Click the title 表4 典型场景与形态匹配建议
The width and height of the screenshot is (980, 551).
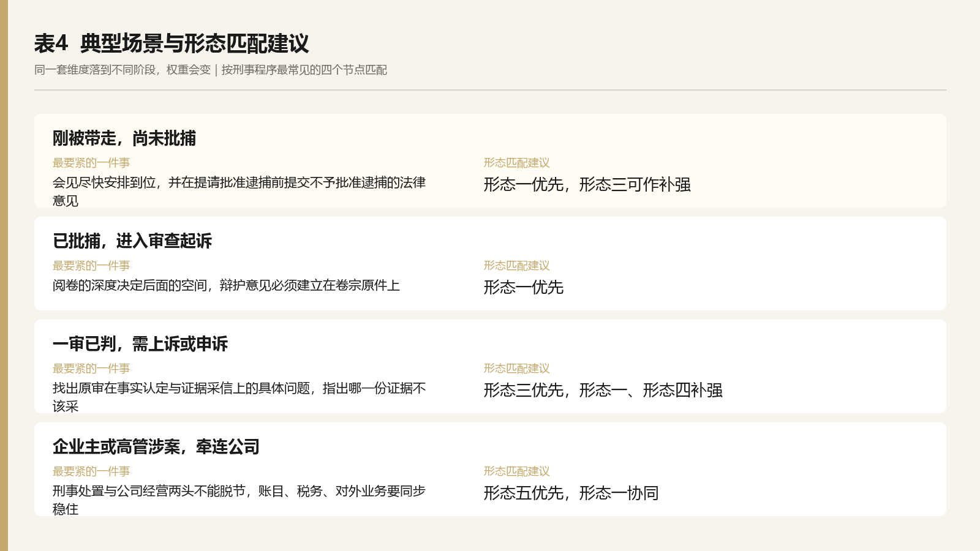[x=171, y=43]
